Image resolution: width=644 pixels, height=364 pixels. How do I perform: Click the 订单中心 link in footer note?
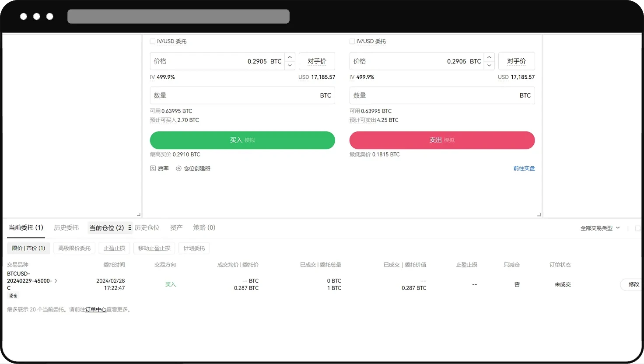pyautogui.click(x=96, y=309)
